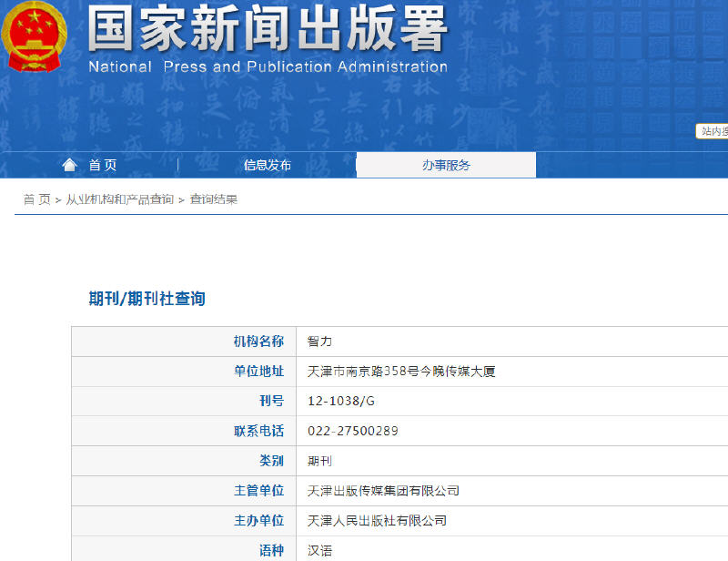Select 天津人民出版社有限公司 value
This screenshot has width=728, height=561.
[377, 521]
